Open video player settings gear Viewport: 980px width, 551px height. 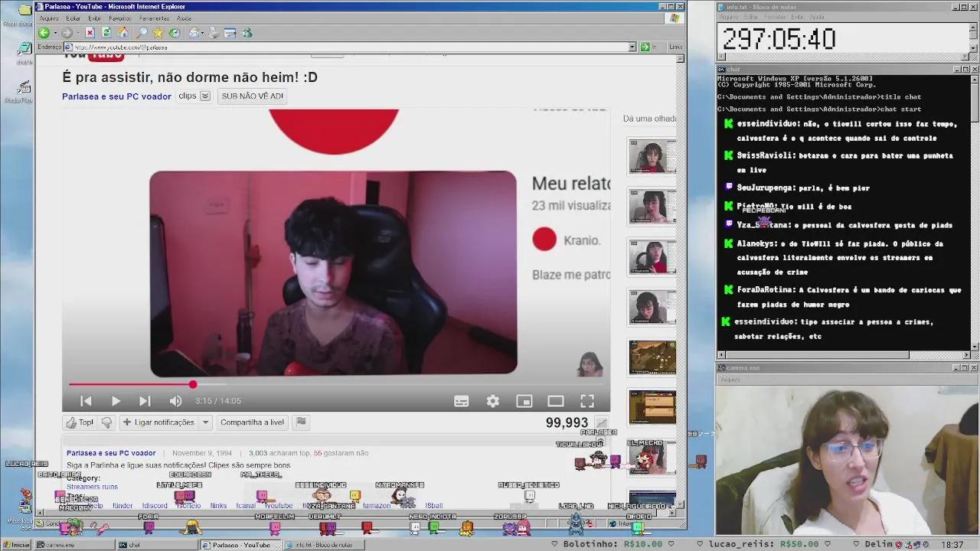(x=493, y=401)
